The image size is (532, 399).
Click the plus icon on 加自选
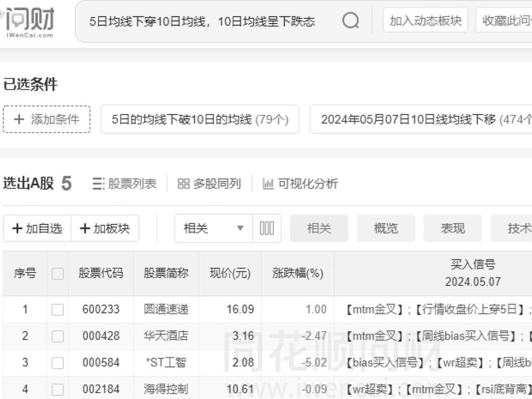tap(17, 228)
